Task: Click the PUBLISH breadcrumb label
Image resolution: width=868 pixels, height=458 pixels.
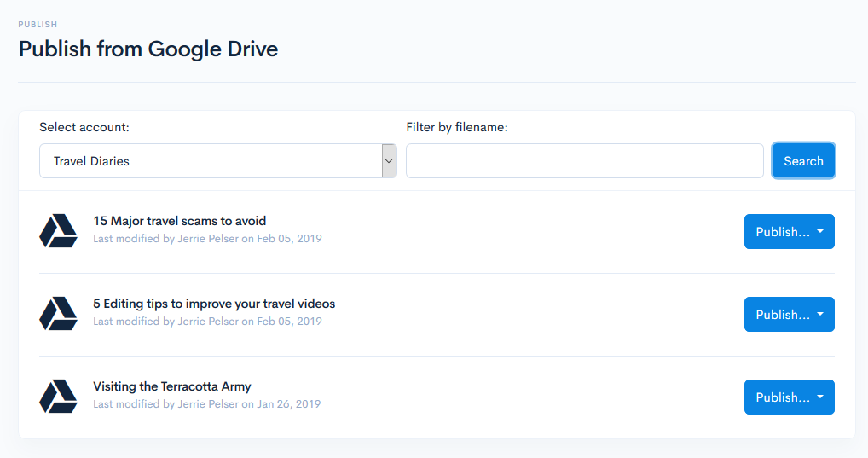Action: [38, 25]
